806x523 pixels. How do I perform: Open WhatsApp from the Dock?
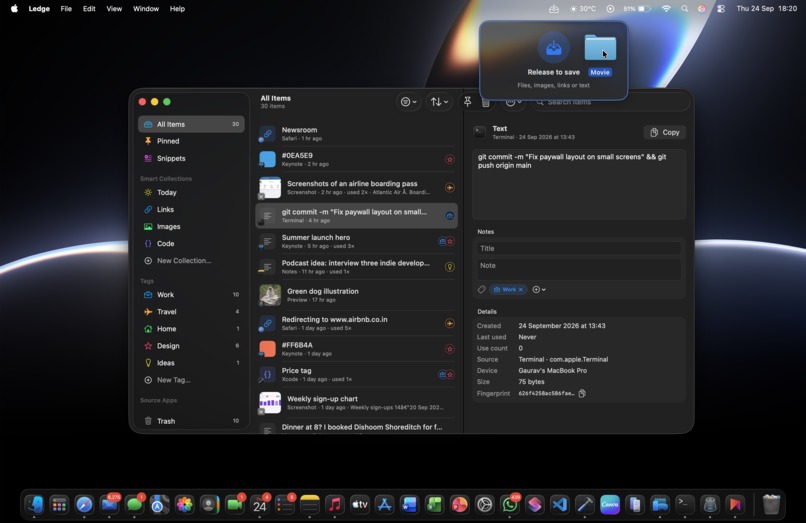pos(509,504)
